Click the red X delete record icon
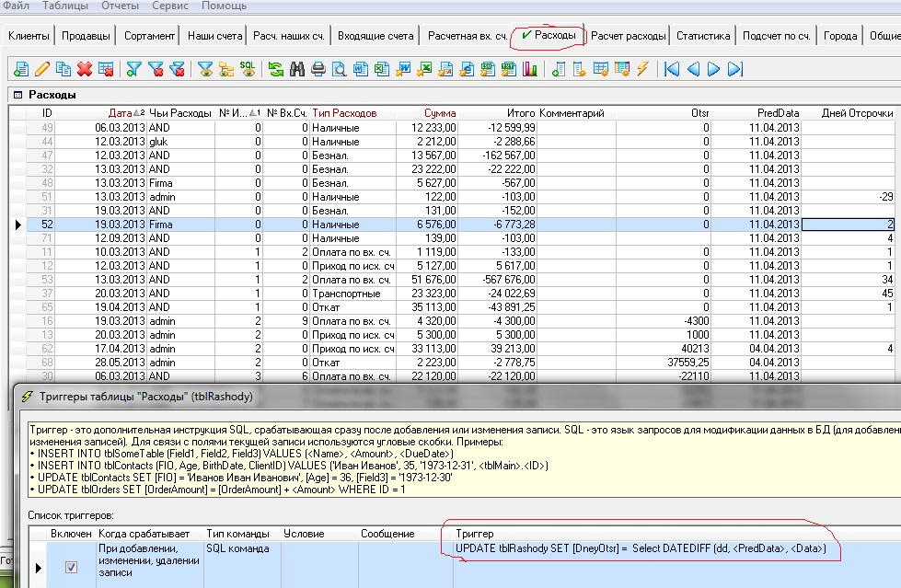901x588 pixels. [x=85, y=68]
